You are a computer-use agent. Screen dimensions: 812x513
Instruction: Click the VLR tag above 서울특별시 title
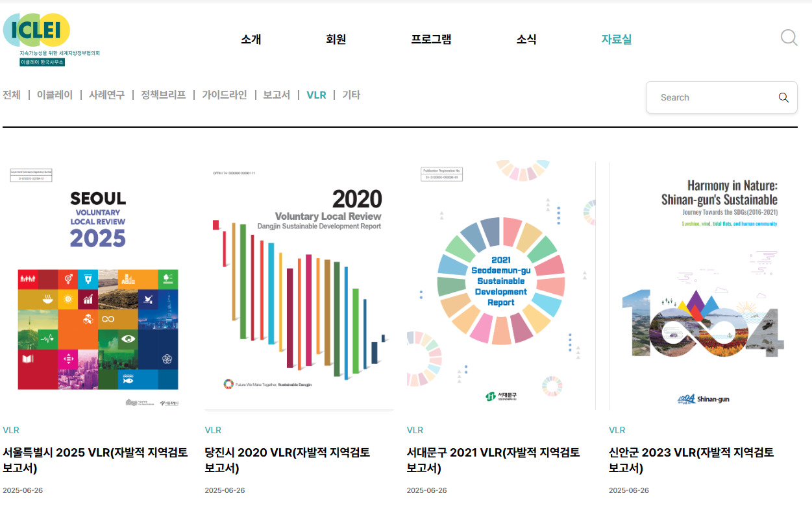[11, 430]
